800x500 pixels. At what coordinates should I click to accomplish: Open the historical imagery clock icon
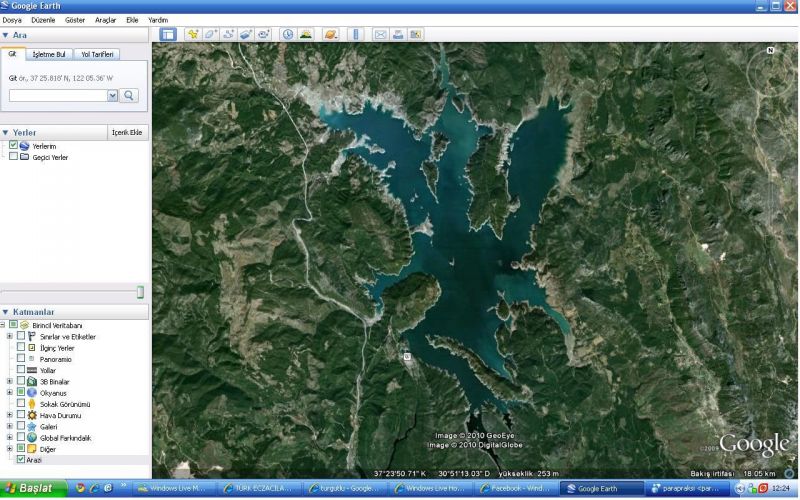[x=288, y=34]
